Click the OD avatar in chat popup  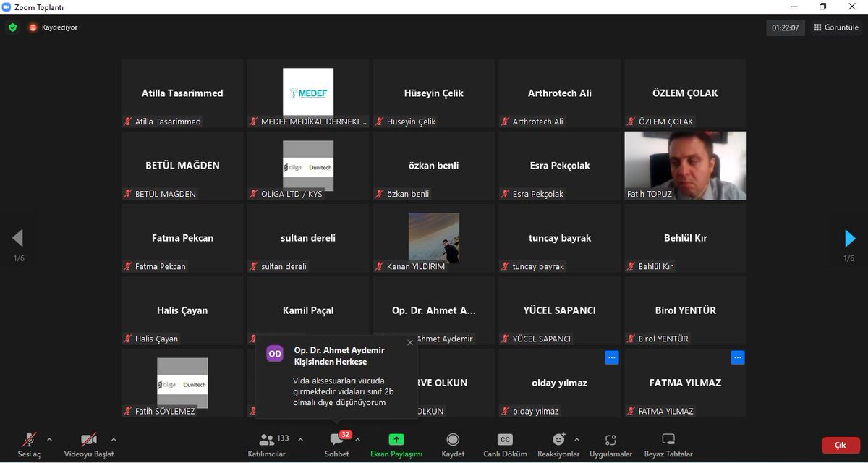pyautogui.click(x=275, y=354)
